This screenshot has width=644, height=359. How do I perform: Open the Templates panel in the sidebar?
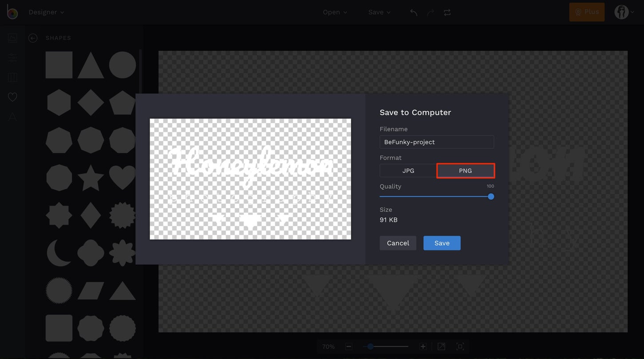tap(12, 77)
